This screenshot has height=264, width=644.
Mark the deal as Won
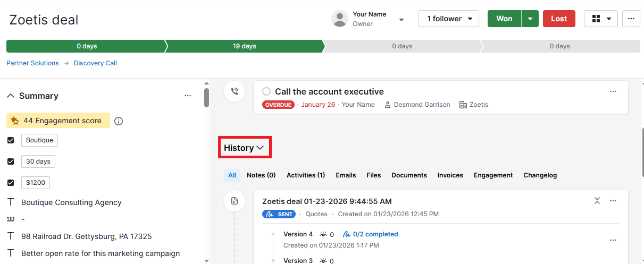pyautogui.click(x=504, y=19)
